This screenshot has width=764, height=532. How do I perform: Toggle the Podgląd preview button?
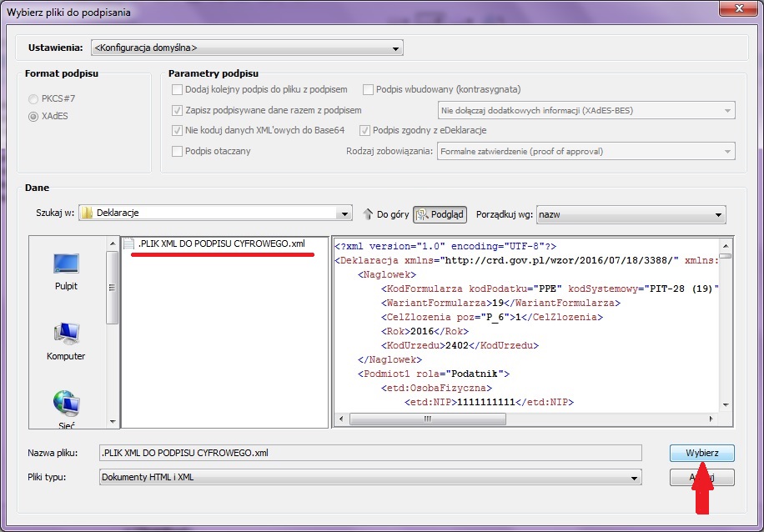coord(440,214)
